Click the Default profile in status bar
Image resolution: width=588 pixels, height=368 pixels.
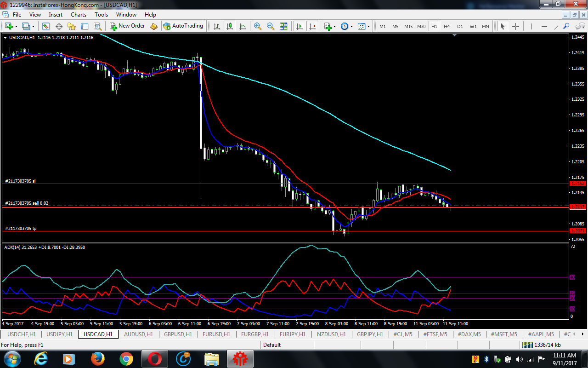point(272,345)
